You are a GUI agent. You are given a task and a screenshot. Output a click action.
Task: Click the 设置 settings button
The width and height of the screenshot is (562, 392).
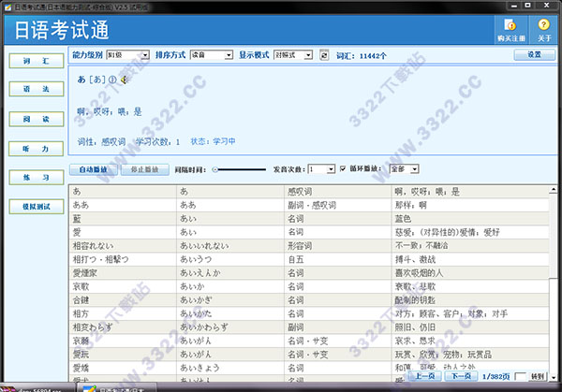(x=533, y=55)
